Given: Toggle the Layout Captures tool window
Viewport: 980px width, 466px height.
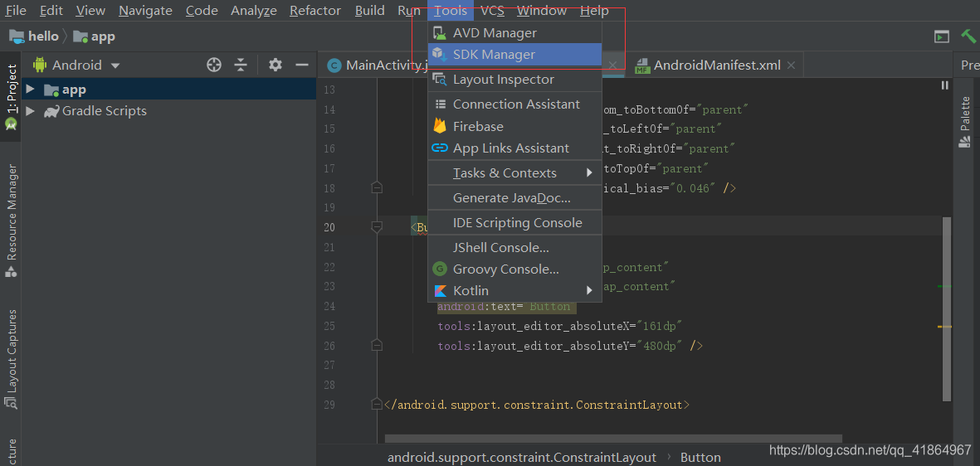Looking at the screenshot, I should [11, 361].
